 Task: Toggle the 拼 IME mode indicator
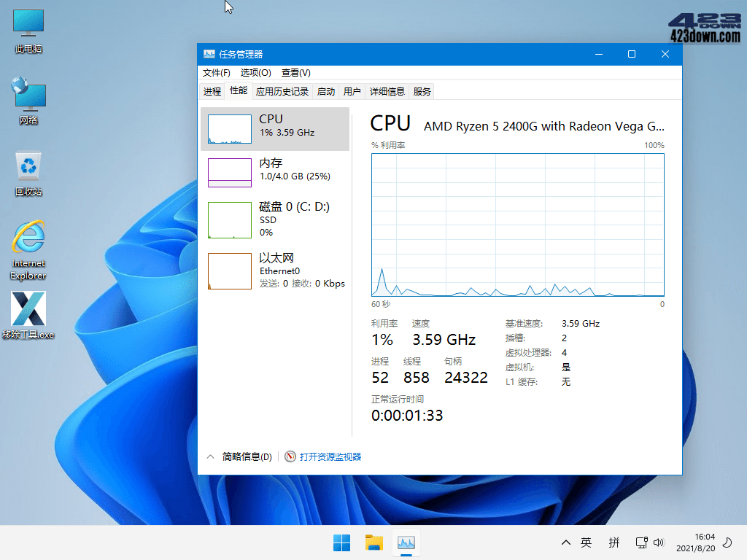[614, 542]
